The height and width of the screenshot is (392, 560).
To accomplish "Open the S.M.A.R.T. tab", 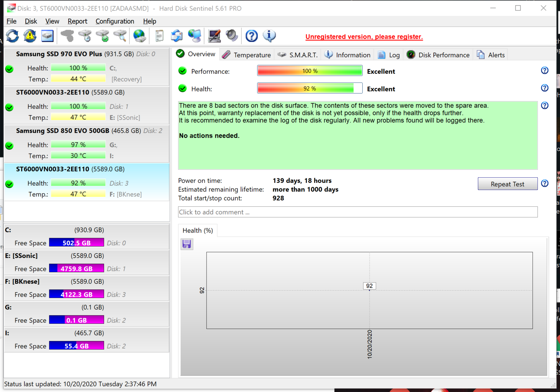I will [298, 55].
